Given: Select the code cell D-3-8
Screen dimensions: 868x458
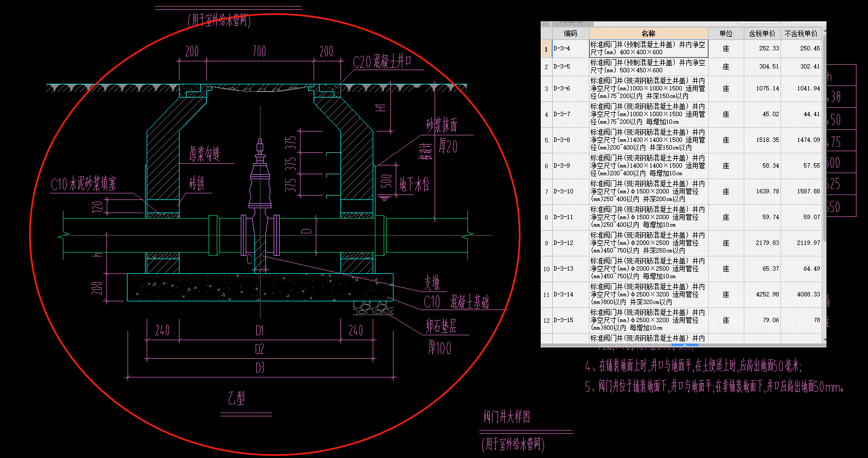Looking at the screenshot, I should coord(570,140).
